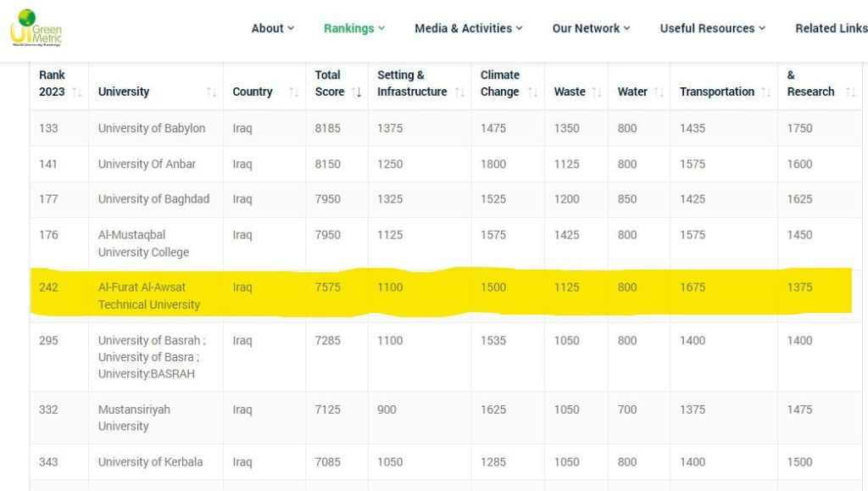
Task: Sort by Water column arrows
Action: [x=658, y=92]
